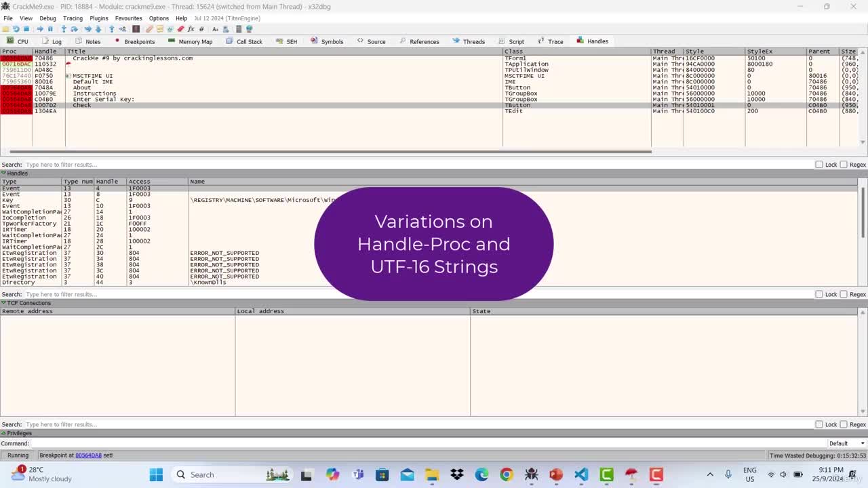This screenshot has width=868, height=488.
Task: Click the # Variables toolbar icon
Action: tap(201, 29)
